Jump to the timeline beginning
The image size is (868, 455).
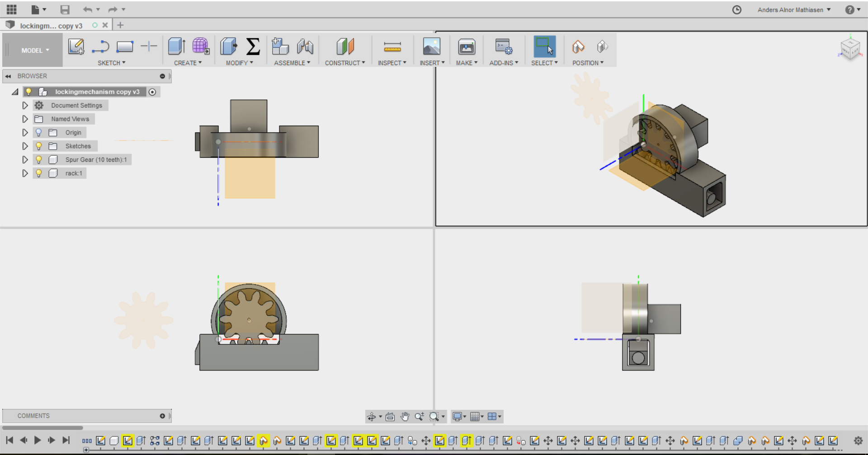pos(9,440)
